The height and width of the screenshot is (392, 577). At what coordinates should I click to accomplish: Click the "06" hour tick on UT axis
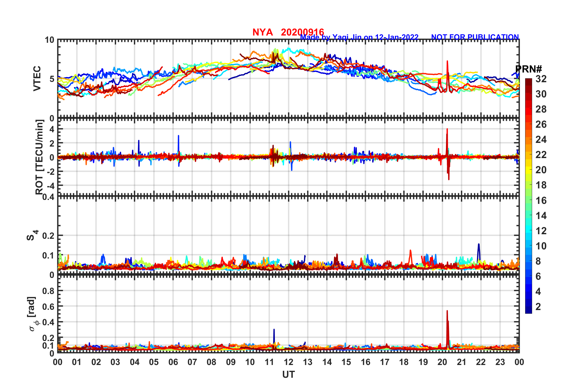(173, 362)
